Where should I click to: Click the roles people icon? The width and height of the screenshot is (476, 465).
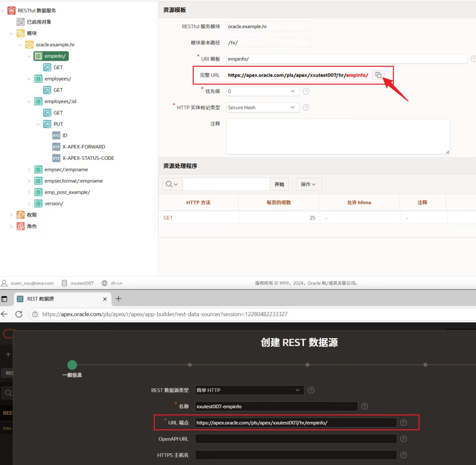click(x=20, y=226)
